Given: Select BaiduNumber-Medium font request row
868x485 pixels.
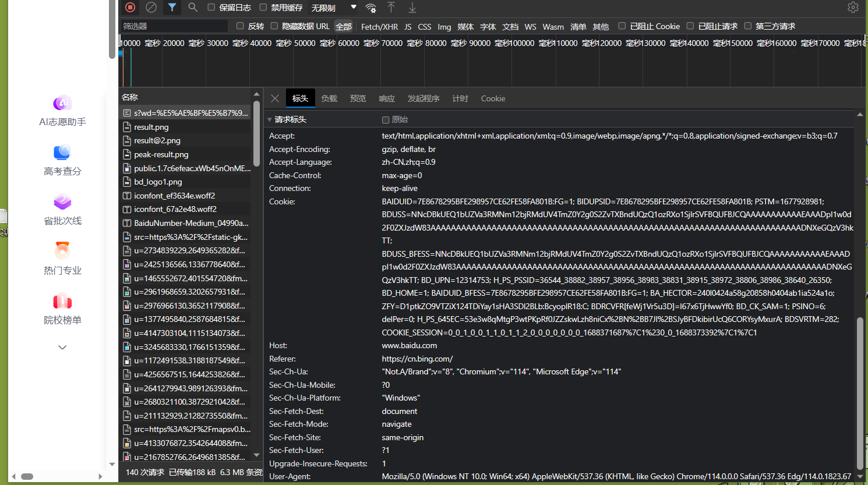Looking at the screenshot, I should [186, 223].
